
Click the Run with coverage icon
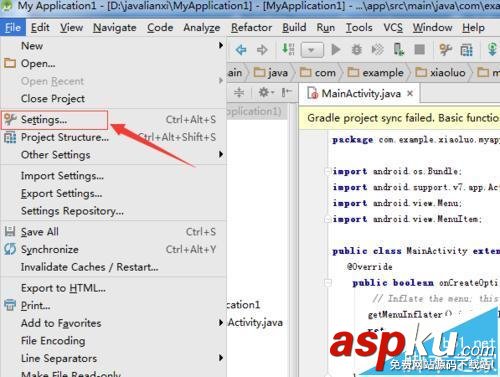(x=378, y=50)
